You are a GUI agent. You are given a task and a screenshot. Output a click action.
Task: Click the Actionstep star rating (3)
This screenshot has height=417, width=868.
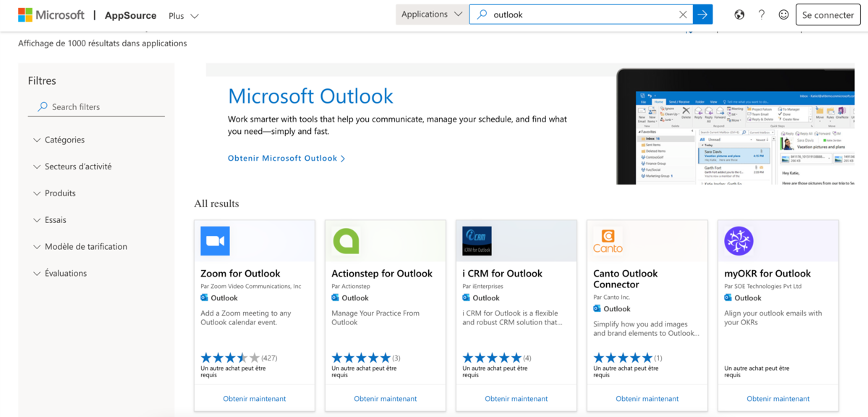click(366, 358)
